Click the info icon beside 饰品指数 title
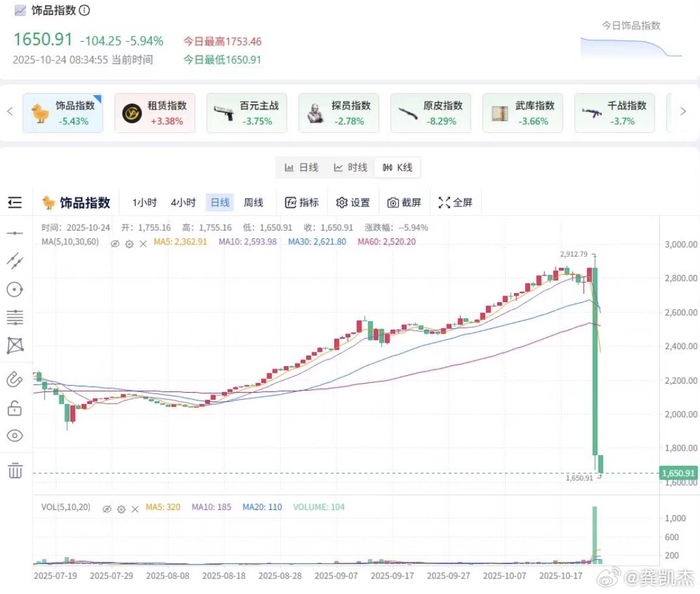 pyautogui.click(x=84, y=11)
